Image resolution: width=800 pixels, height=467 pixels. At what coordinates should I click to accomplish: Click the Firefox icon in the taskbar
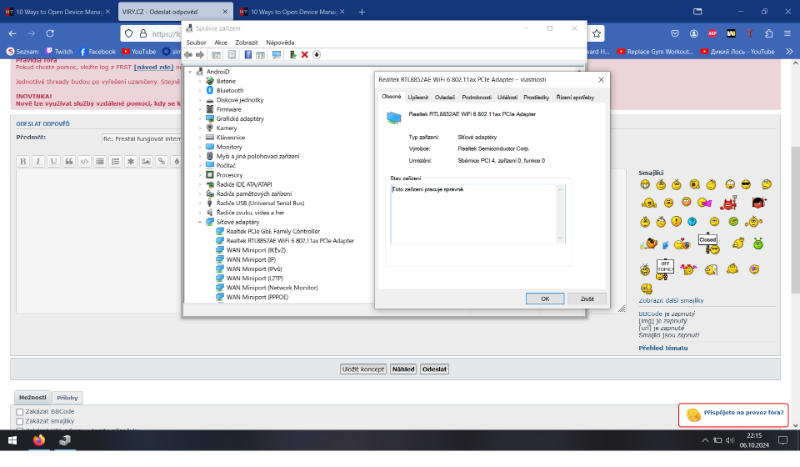point(39,440)
